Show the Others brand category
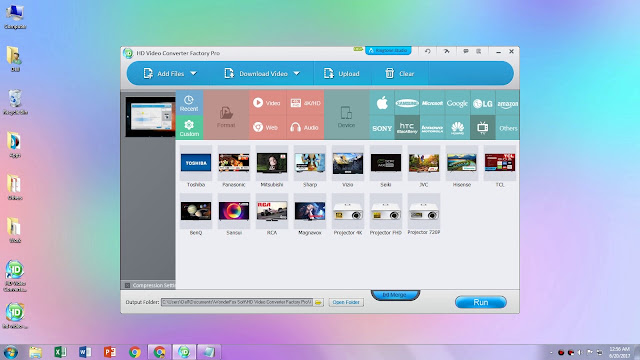This screenshot has height=360, width=640. point(508,128)
